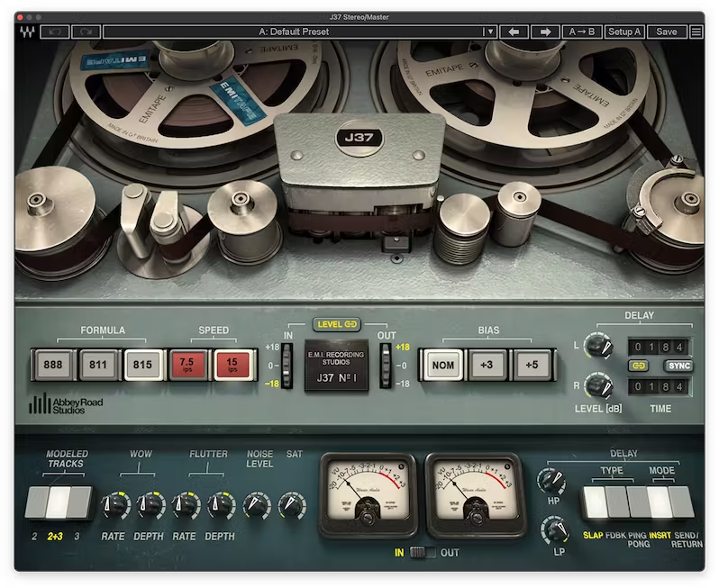
Task: Set tape speed to 15 ips
Action: pyautogui.click(x=232, y=365)
